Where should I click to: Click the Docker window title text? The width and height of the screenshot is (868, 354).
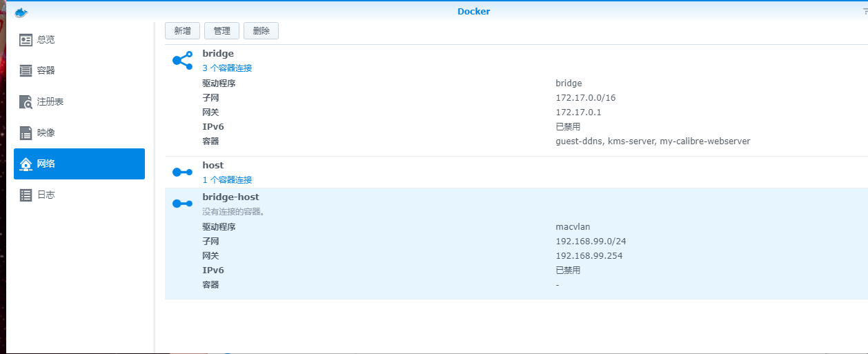474,12
